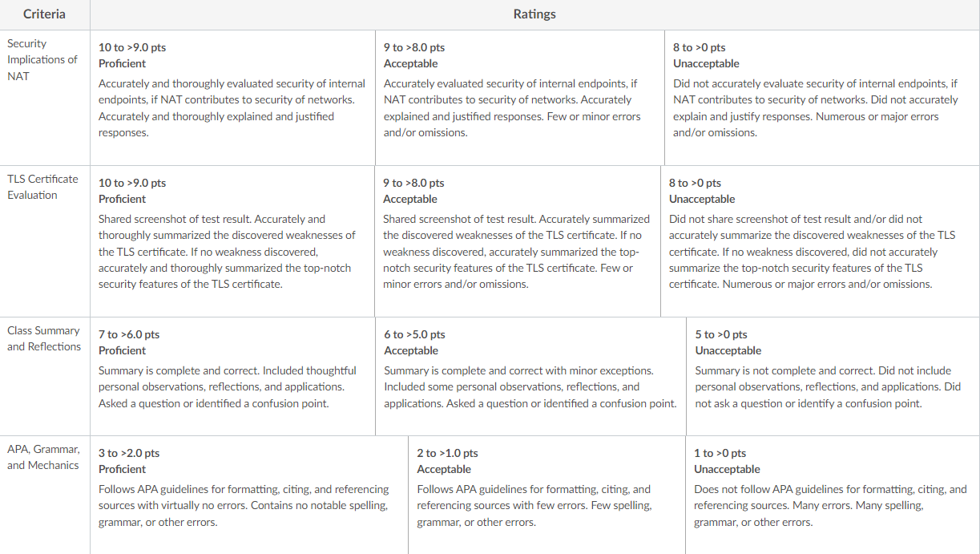The image size is (980, 554).
Task: Choose Proficient rating for TLS Certificate Evaluation
Action: (x=232, y=241)
